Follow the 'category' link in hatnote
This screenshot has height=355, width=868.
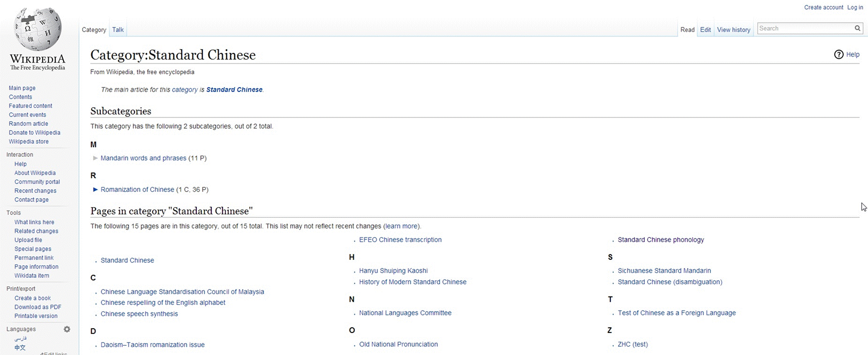[185, 90]
